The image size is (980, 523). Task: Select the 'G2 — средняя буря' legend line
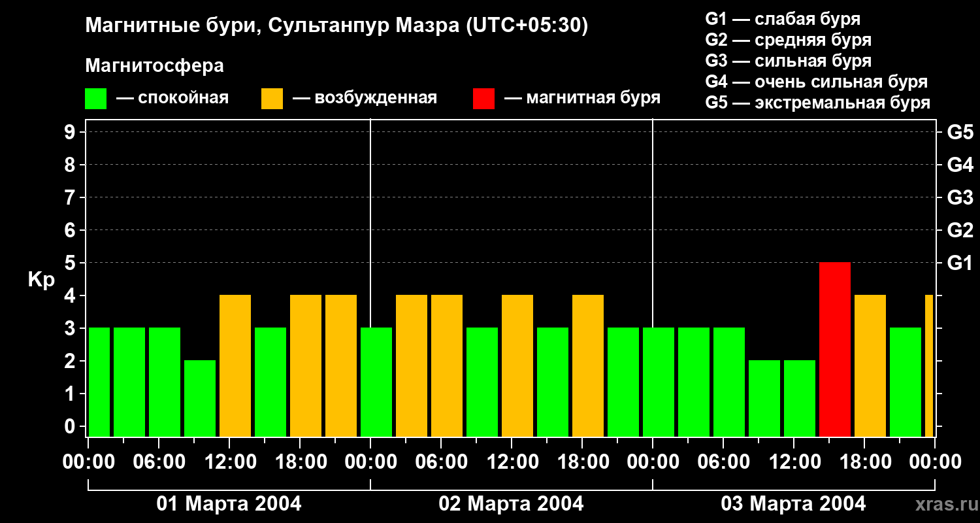(789, 40)
